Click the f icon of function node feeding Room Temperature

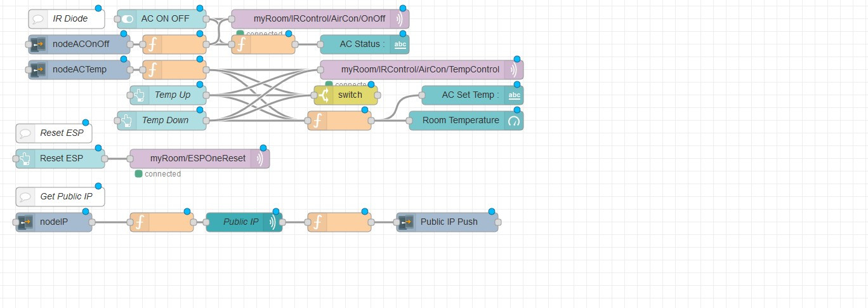[317, 121]
